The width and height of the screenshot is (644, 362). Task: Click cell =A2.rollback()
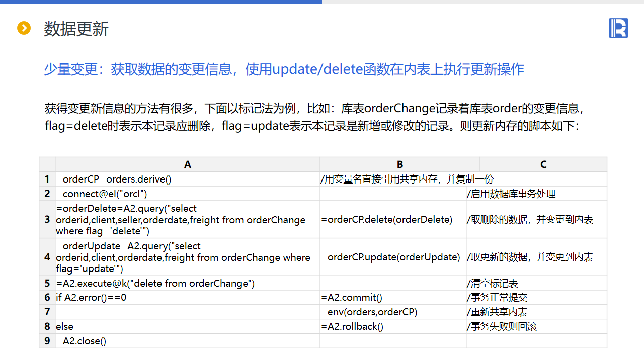(x=393, y=327)
